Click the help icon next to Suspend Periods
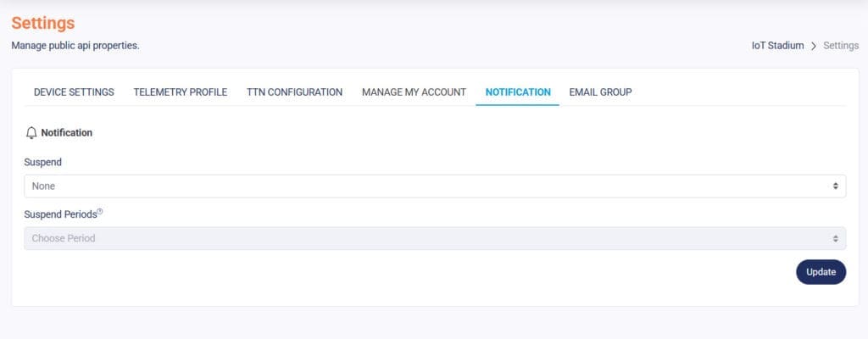Screen dimensions: 868x339 99,212
